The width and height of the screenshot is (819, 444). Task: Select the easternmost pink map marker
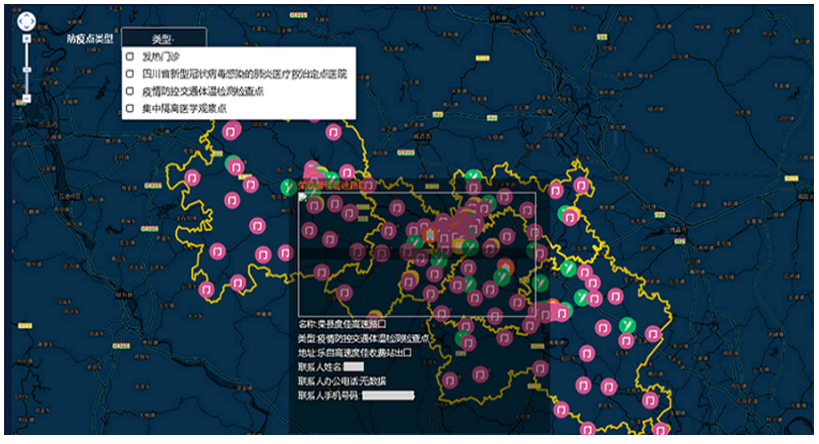654,333
